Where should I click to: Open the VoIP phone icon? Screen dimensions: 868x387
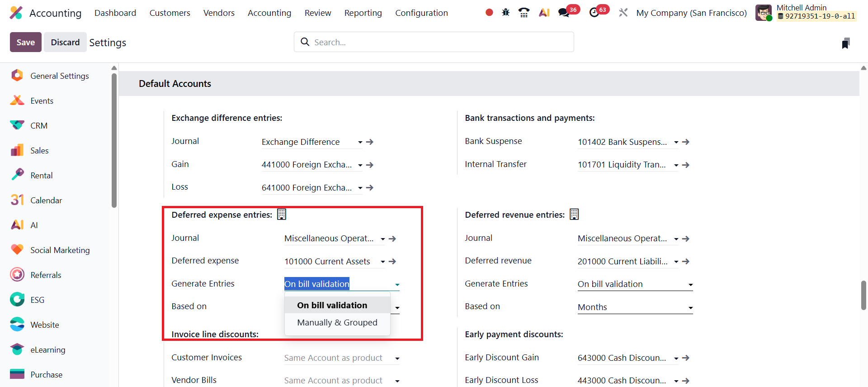[x=524, y=13]
